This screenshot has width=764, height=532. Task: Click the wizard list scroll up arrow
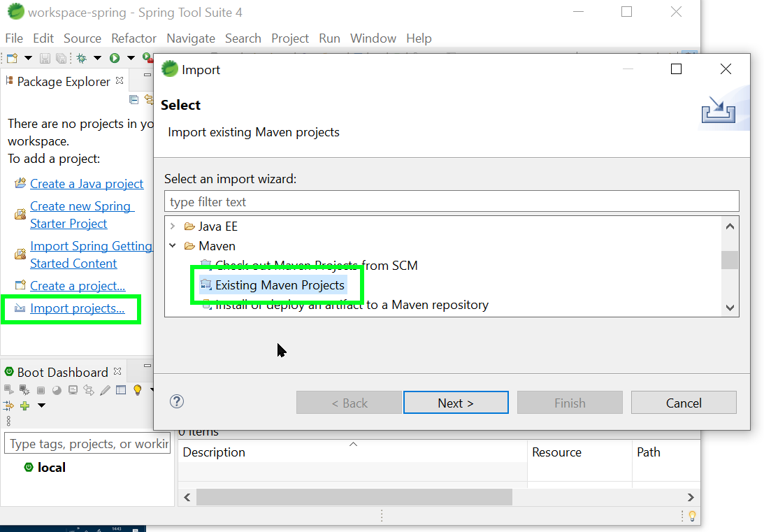(x=730, y=227)
